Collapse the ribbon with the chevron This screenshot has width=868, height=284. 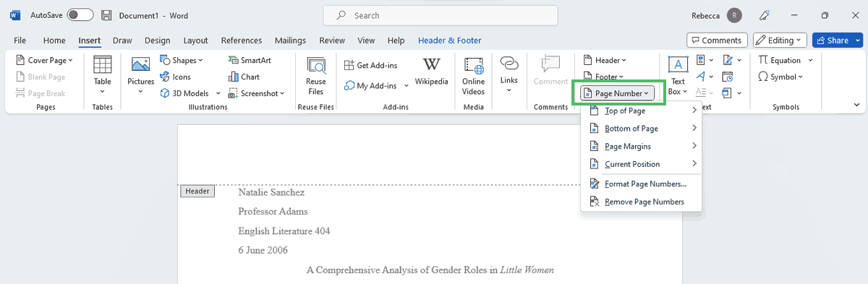tap(856, 106)
